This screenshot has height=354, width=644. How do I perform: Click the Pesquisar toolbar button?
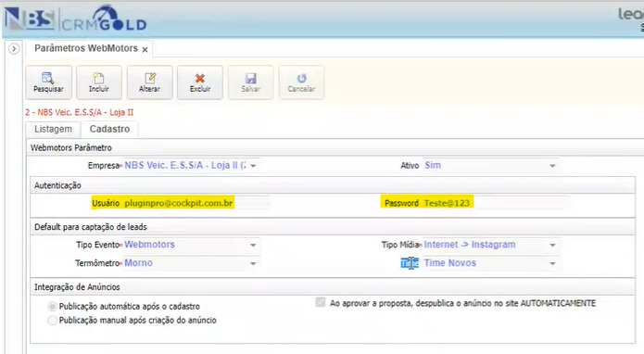[x=48, y=82]
